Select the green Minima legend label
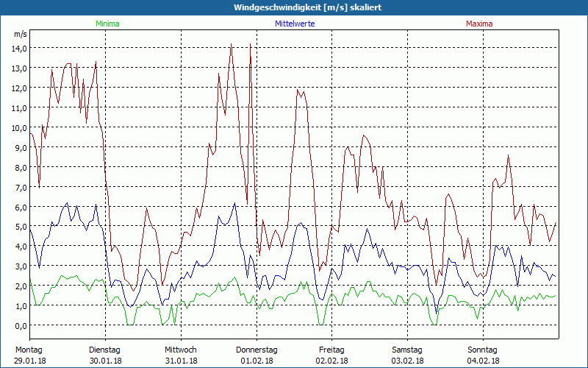Viewport: 588px width, 368px height. pos(107,24)
